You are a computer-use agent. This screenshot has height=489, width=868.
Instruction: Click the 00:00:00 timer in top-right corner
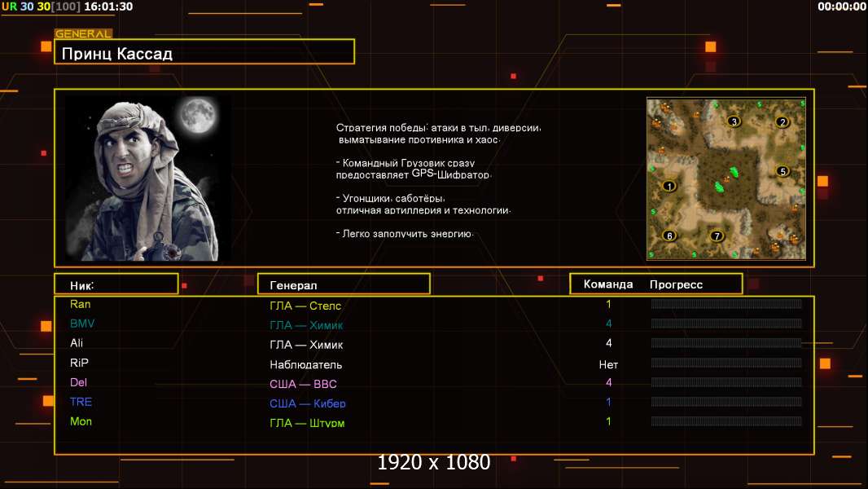pyautogui.click(x=841, y=7)
